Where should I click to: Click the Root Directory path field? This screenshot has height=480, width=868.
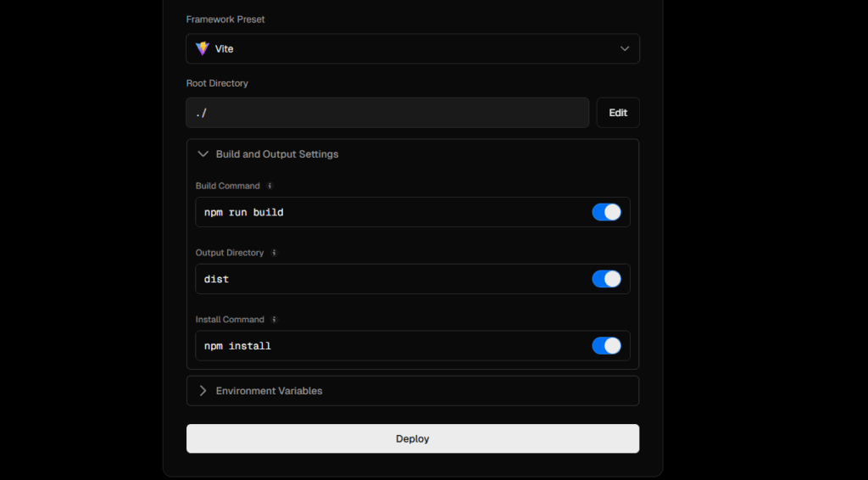coord(387,113)
